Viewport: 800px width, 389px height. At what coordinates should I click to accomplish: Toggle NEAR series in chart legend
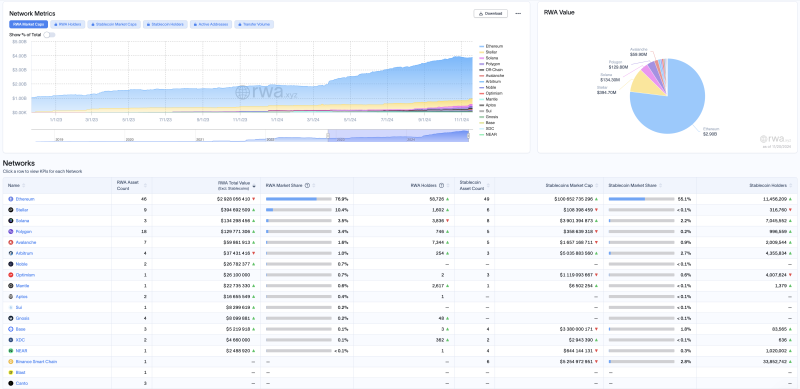coord(489,134)
